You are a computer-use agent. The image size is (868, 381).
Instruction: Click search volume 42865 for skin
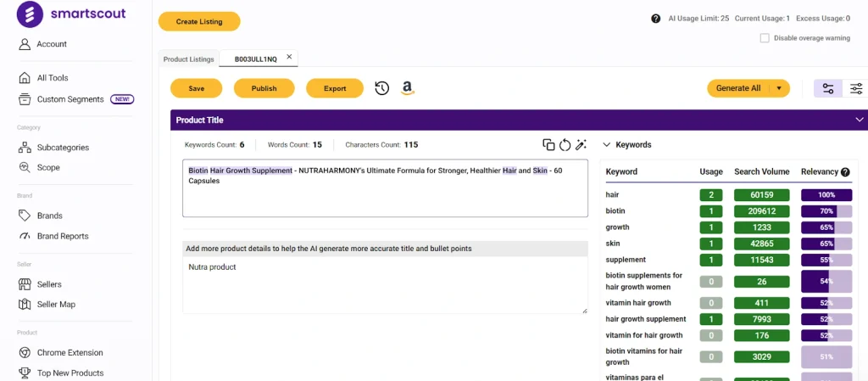[762, 243]
